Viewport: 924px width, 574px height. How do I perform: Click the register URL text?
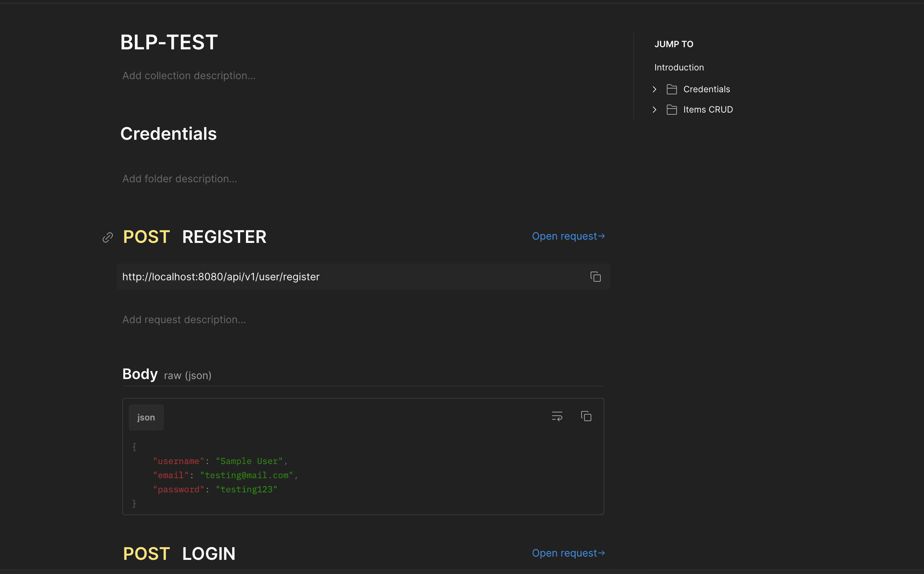(221, 277)
